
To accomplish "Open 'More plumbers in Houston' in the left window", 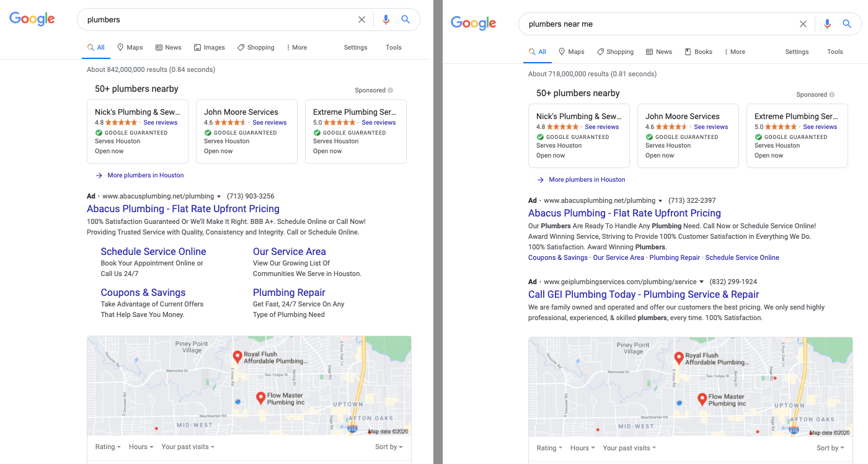I will click(140, 176).
